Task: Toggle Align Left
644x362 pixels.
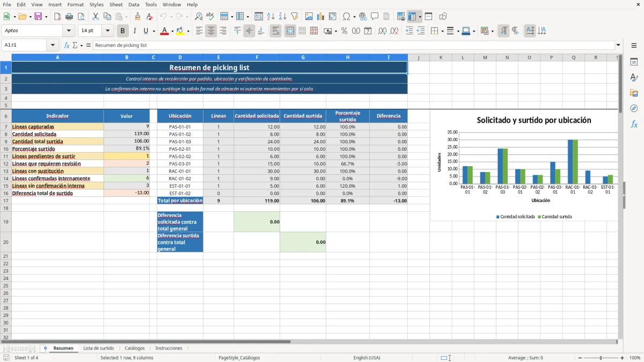Action: [x=199, y=31]
